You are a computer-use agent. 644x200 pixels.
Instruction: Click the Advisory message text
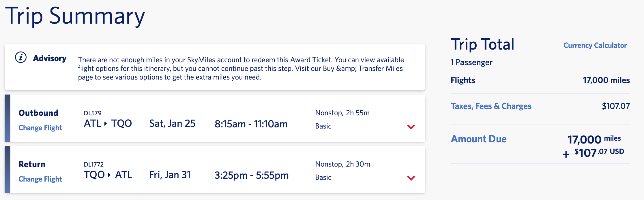pyautogui.click(x=241, y=68)
